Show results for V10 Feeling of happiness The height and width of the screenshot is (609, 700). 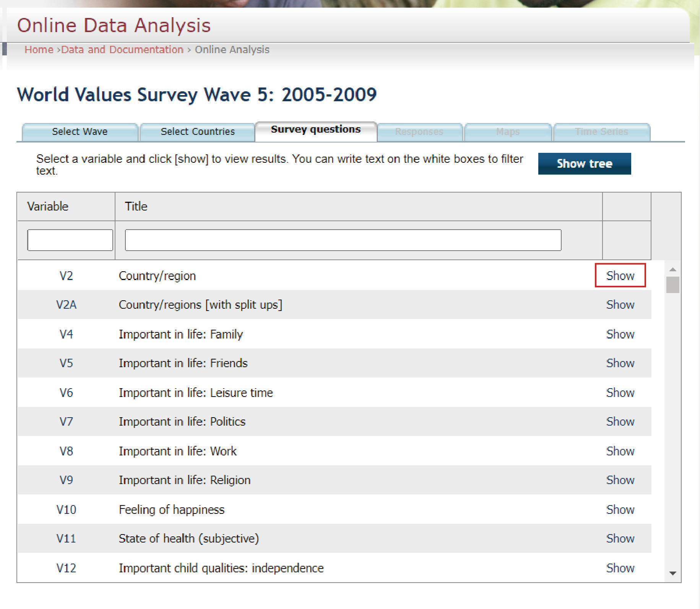620,509
